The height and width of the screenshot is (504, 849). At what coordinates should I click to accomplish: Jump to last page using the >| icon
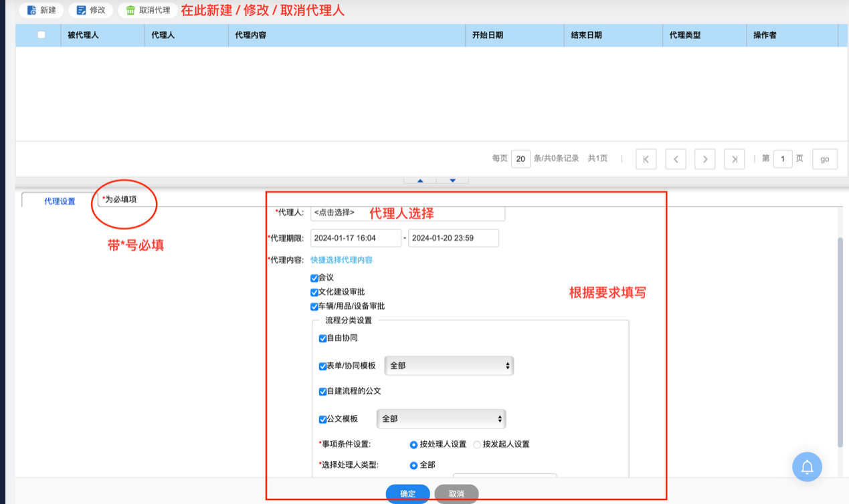735,158
